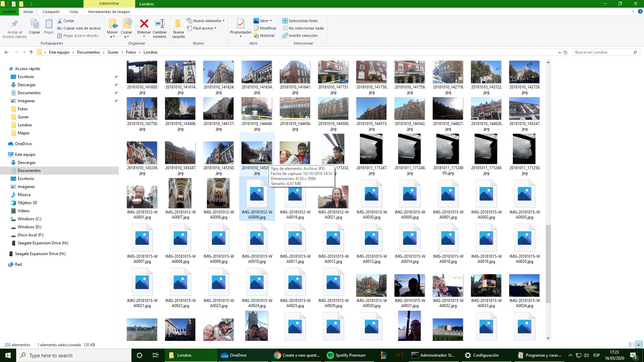This screenshot has height=362, width=644.
Task: Click Historial in the ribbon
Action: [264, 36]
